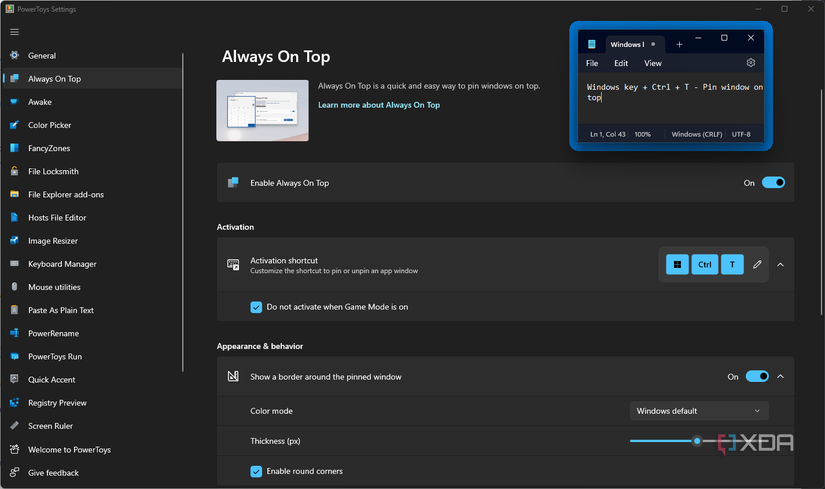This screenshot has width=825, height=489.
Task: Collapse the border settings section
Action: pos(781,376)
